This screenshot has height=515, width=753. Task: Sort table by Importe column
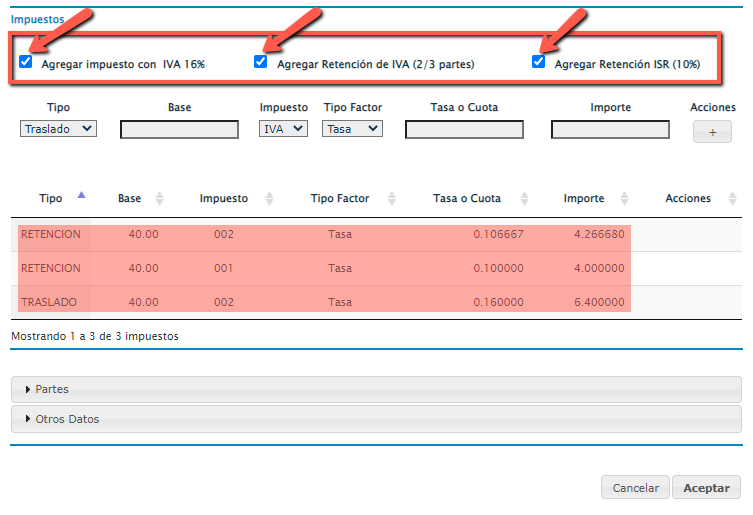pos(625,199)
